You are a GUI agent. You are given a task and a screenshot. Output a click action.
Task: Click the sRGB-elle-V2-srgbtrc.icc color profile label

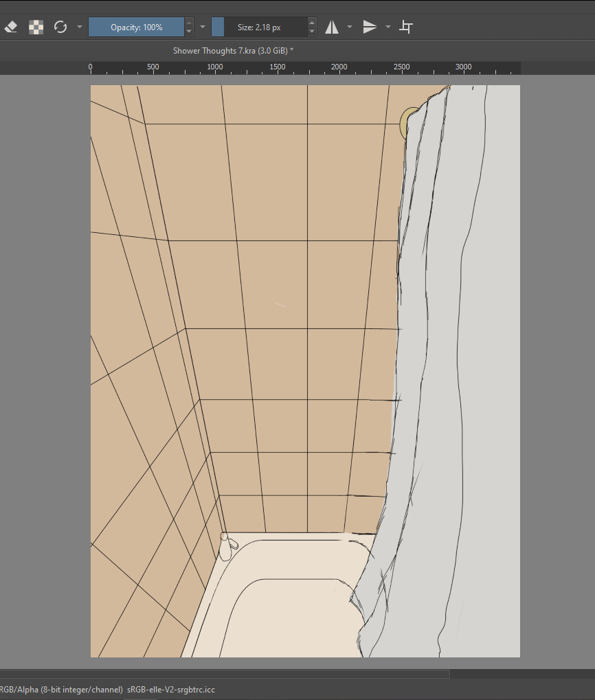coord(171,690)
